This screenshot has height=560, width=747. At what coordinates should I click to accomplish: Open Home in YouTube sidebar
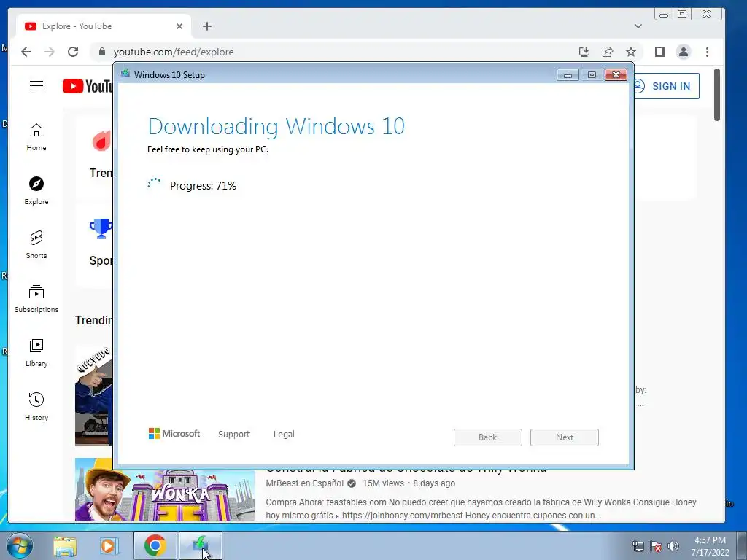coord(36,137)
